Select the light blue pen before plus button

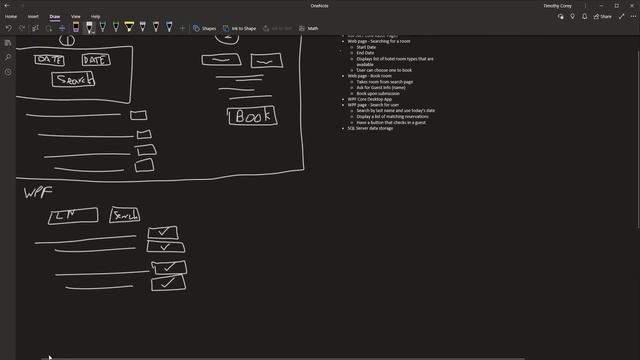tap(169, 28)
